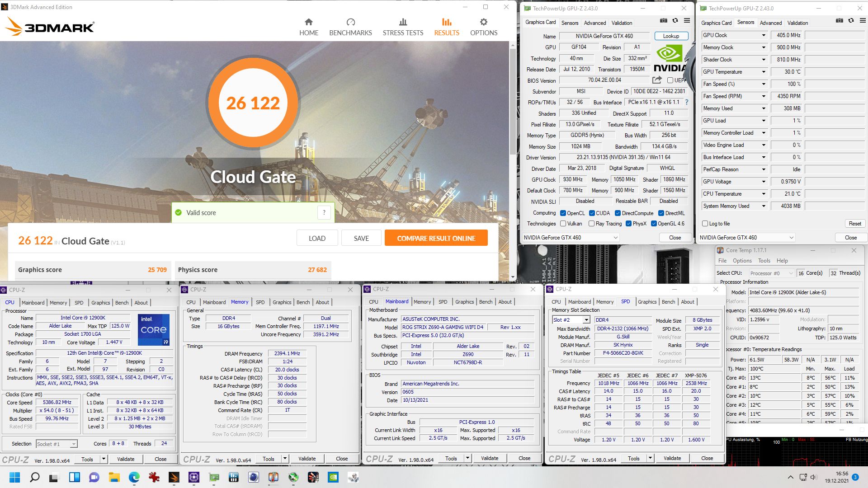Switch to 3DMark taskbar icon
This screenshot has width=868, height=488.
pyautogui.click(x=174, y=477)
